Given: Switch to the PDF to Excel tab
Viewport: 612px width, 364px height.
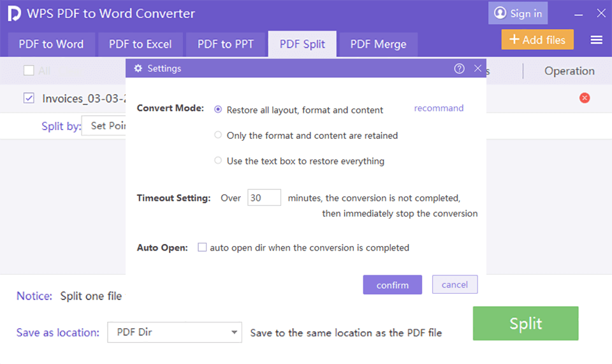Looking at the screenshot, I should pos(140,45).
